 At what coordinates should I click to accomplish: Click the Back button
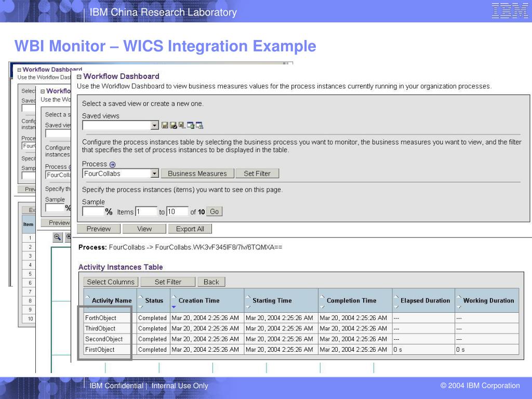211,282
